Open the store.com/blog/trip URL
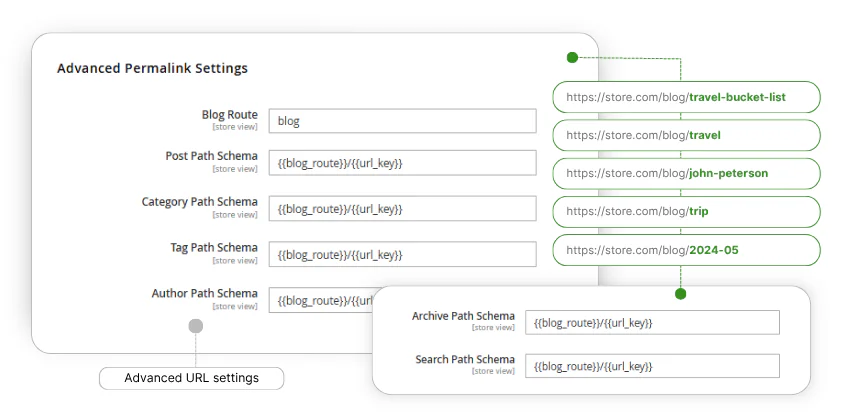Viewport: 850px width, 420px height. pos(686,211)
